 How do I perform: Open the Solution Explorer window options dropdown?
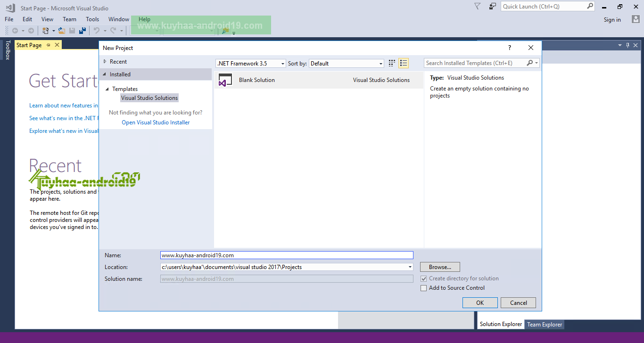[620, 45]
